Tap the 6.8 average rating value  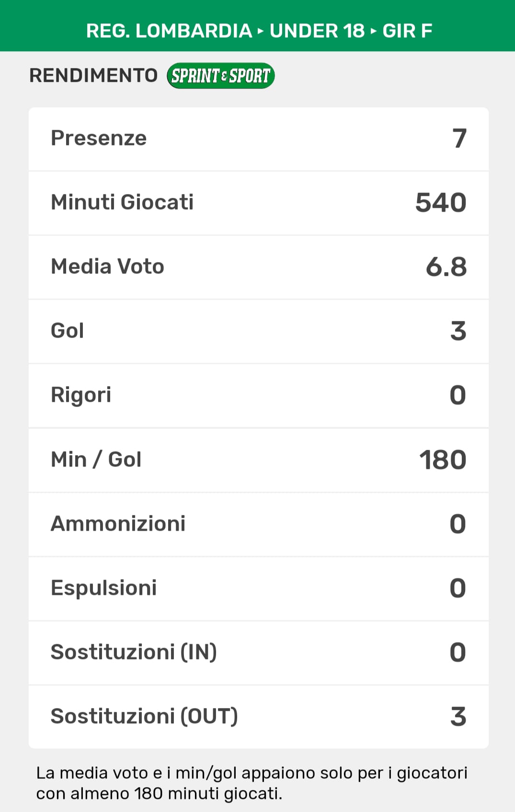click(x=446, y=267)
